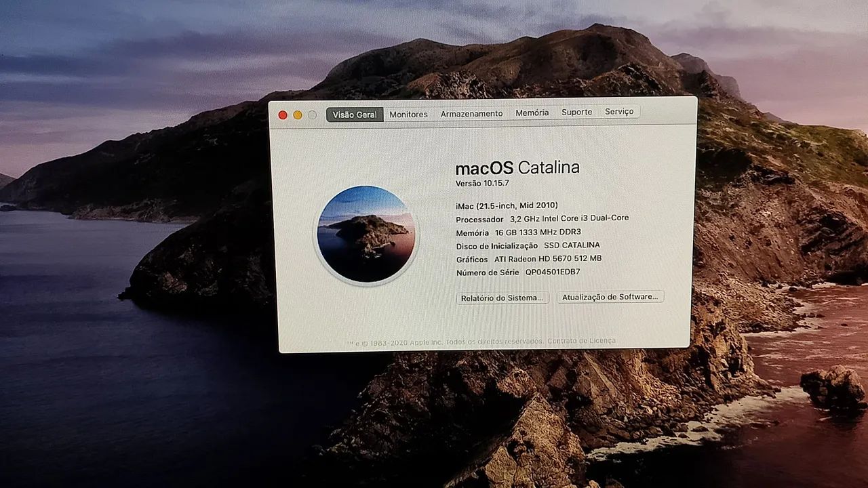Switch to the Visão Geral tab
868x488 pixels.
click(x=355, y=115)
